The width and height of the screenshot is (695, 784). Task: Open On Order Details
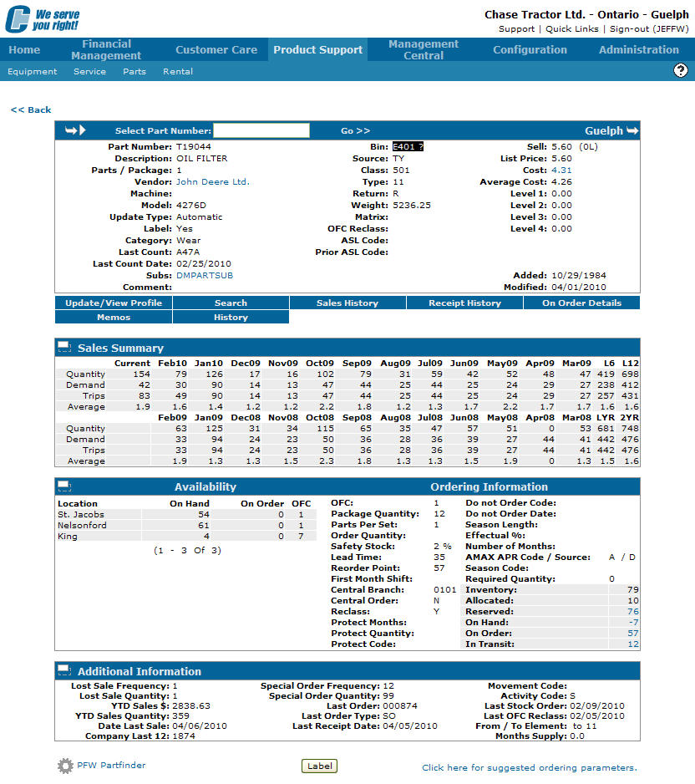(x=581, y=303)
